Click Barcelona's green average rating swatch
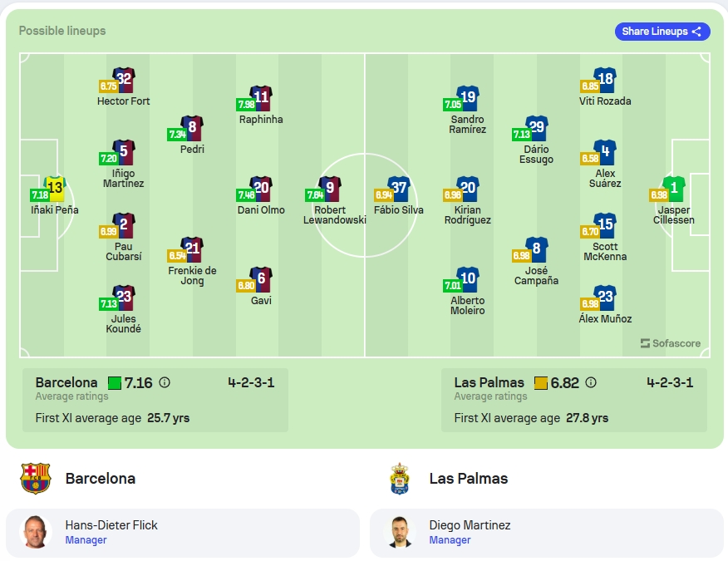Screen dimensions: 728x561 coord(115,383)
